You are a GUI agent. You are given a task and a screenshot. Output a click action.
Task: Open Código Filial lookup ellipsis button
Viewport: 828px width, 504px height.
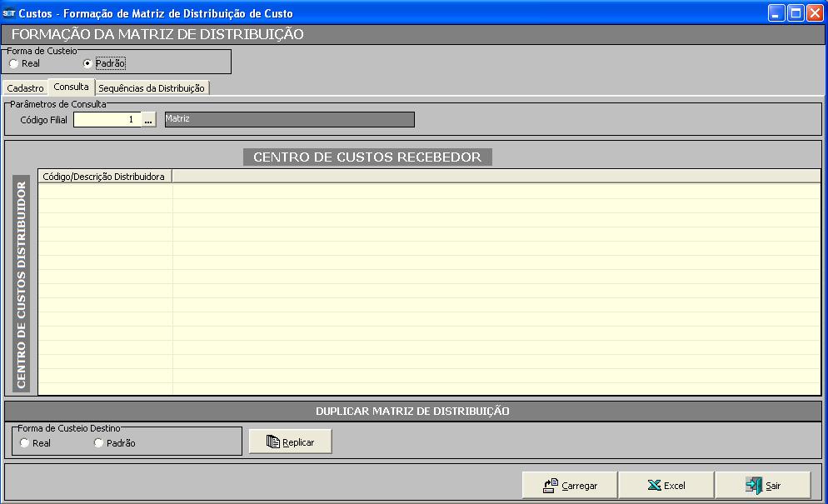(148, 120)
